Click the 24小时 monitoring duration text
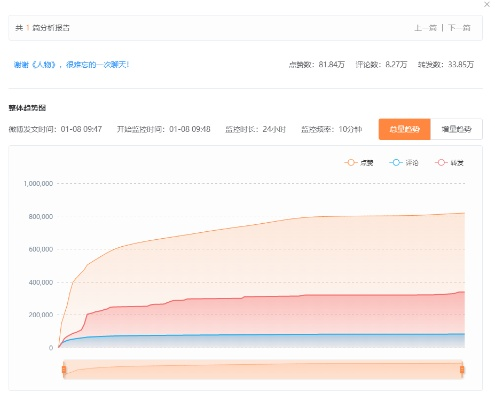Image resolution: width=495 pixels, height=400 pixels. click(x=274, y=129)
